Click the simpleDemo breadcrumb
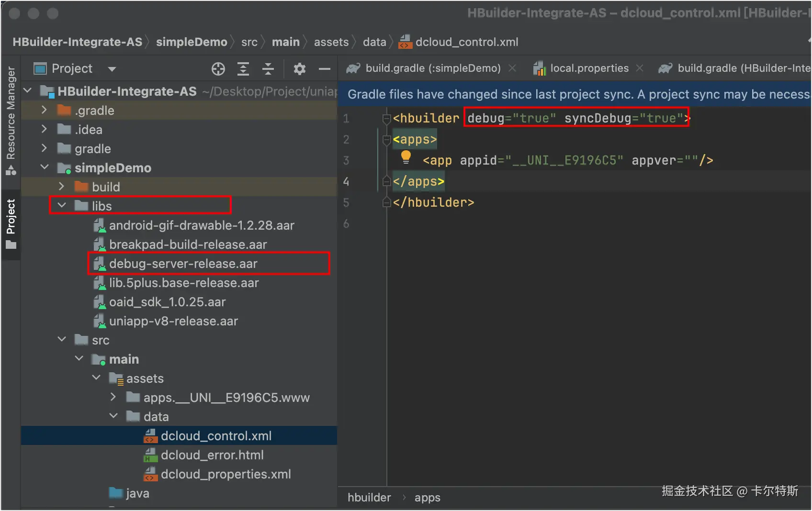Viewport: 812px width, 511px height. pos(192,42)
